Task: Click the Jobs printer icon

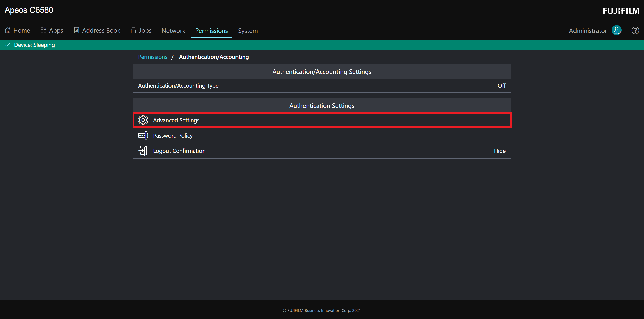Action: (x=133, y=30)
